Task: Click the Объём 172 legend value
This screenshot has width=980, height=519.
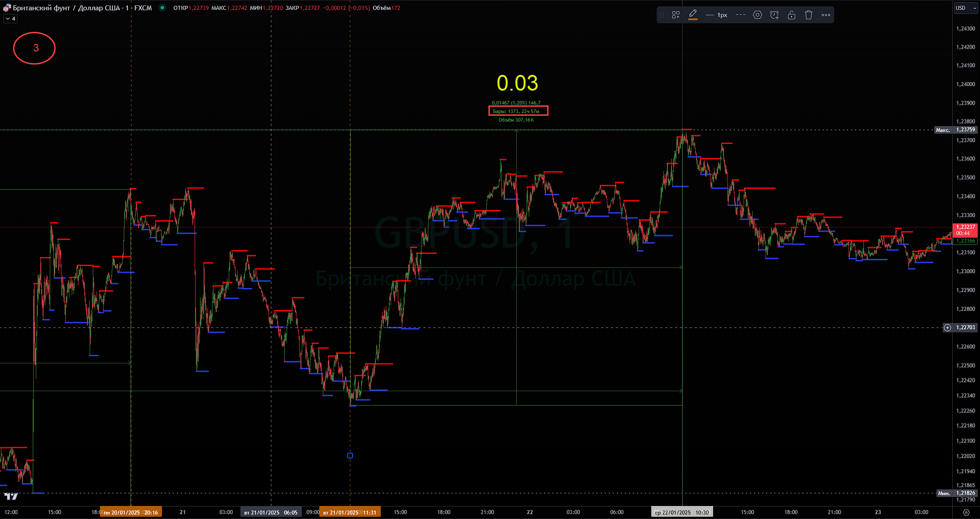Action: 386,8
